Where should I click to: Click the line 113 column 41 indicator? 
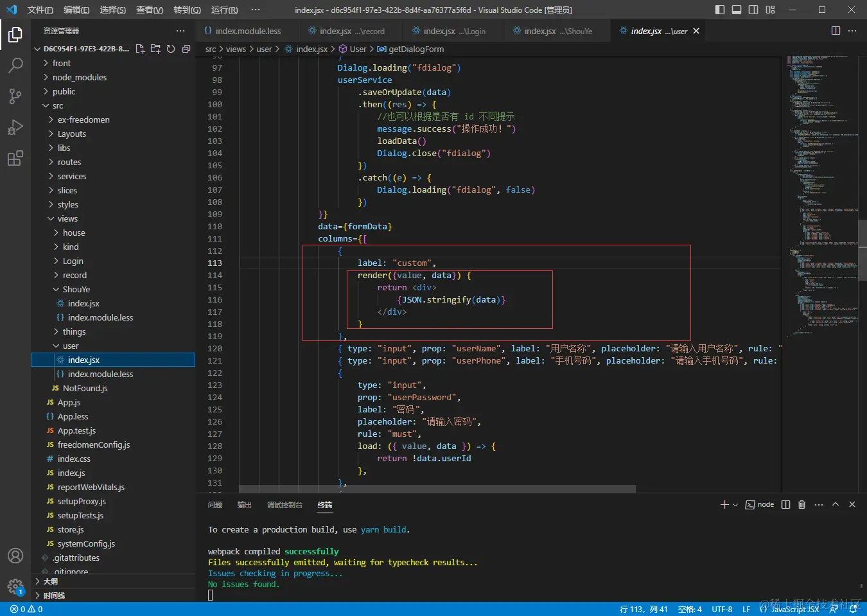[644, 609]
